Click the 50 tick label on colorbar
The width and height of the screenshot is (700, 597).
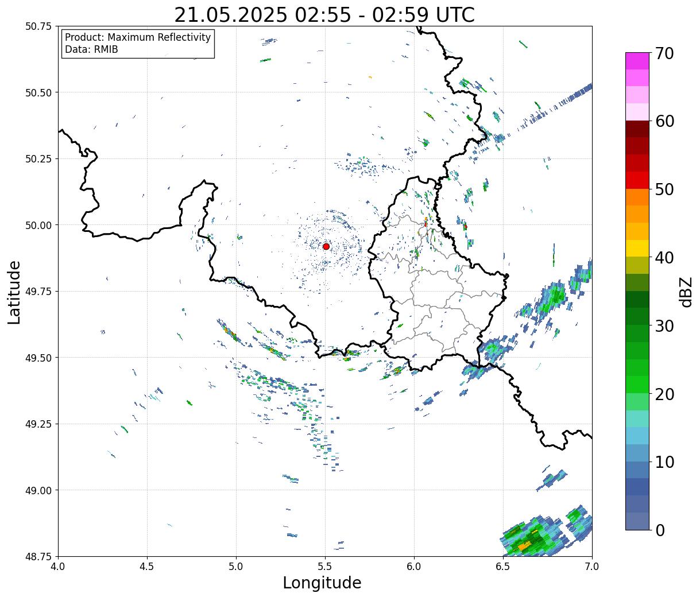665,189
